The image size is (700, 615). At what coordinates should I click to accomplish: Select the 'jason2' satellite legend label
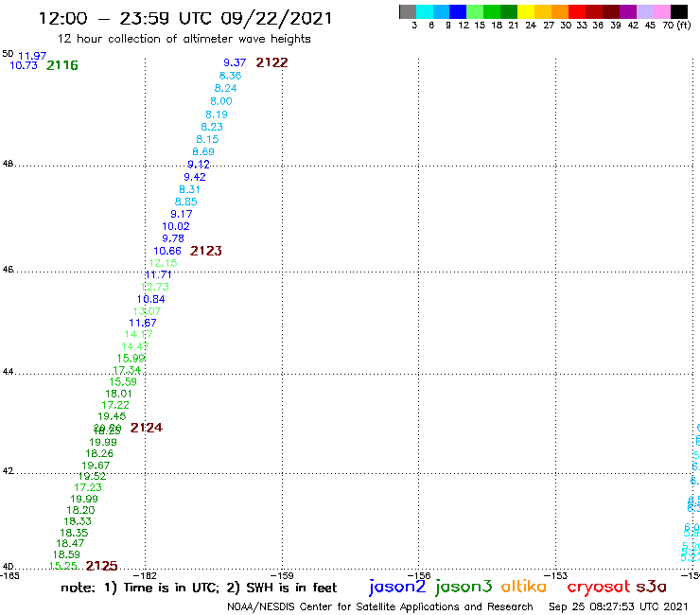397,587
